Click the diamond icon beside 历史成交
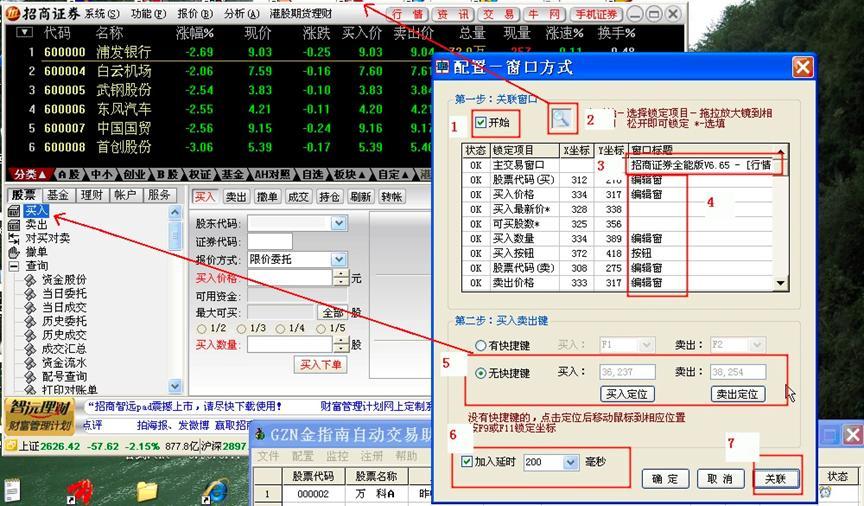 pyautogui.click(x=31, y=335)
